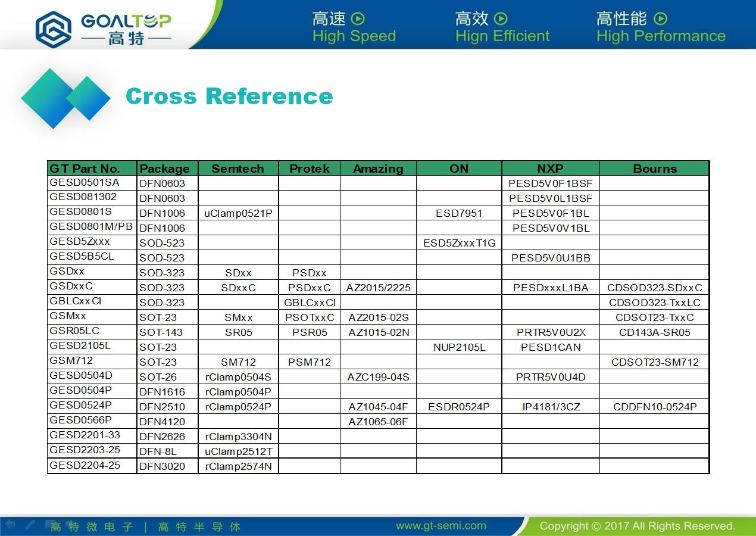Select the pen annotation tool icon
756x536 pixels.
coord(30,525)
